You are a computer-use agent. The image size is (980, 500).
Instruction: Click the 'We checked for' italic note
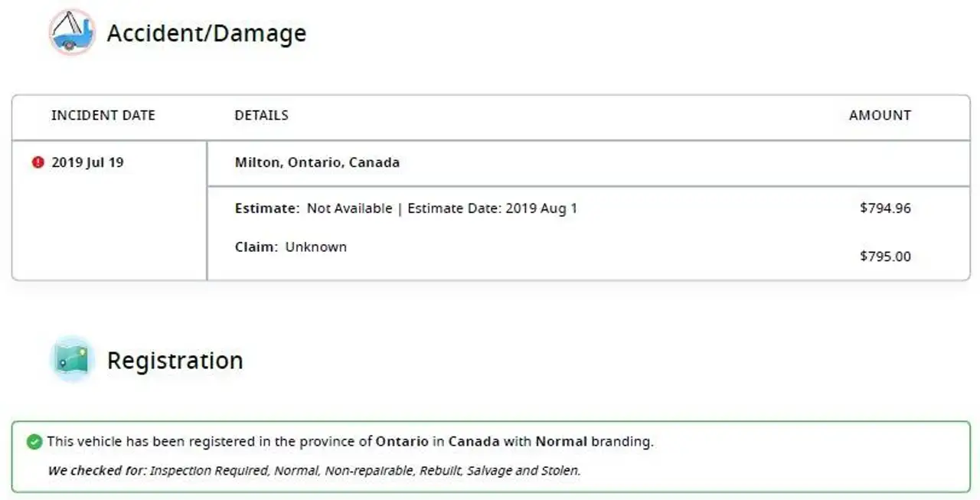pyautogui.click(x=314, y=470)
